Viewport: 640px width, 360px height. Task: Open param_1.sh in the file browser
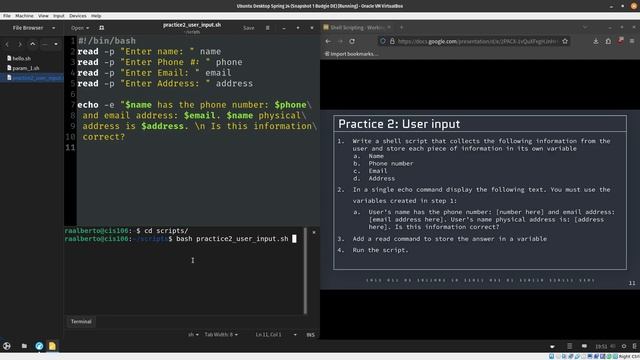[23, 68]
